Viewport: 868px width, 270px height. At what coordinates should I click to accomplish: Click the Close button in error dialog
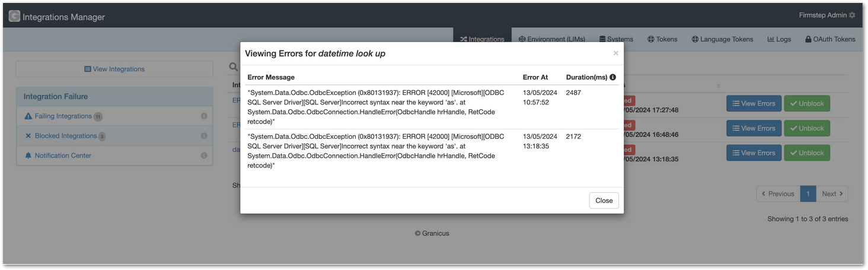tap(604, 201)
